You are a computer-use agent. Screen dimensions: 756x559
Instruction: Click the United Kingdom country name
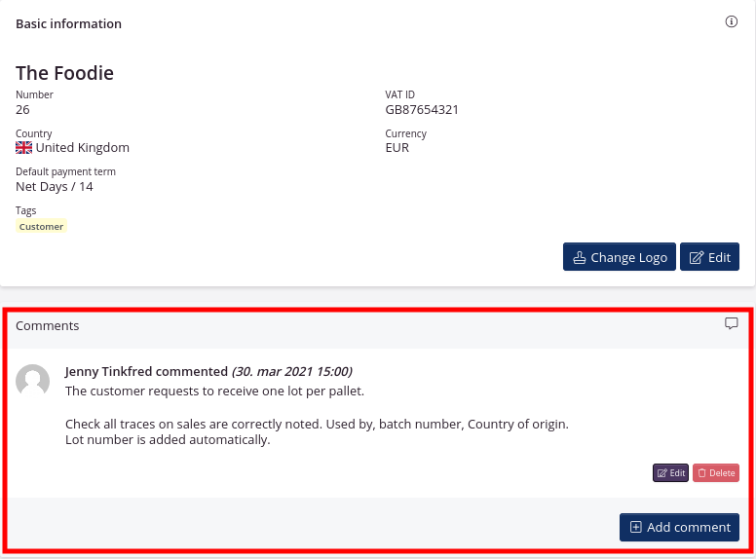pyautogui.click(x=83, y=148)
